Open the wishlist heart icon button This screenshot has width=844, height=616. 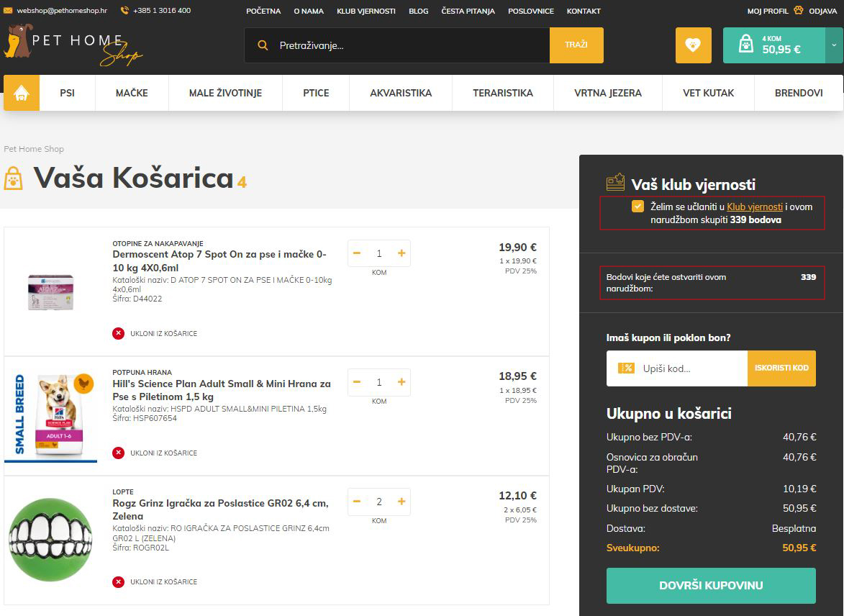point(694,45)
